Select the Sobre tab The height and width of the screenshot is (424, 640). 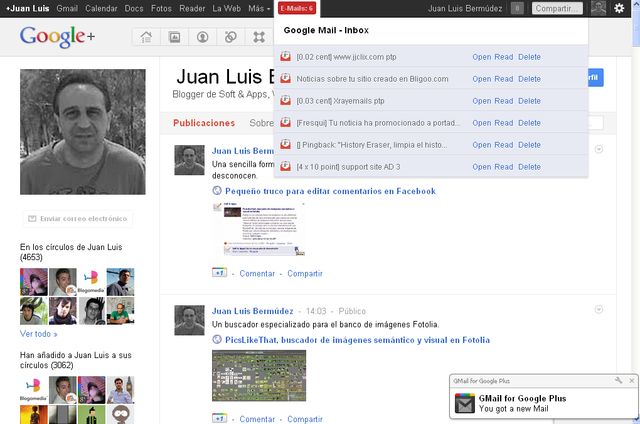pyautogui.click(x=261, y=123)
